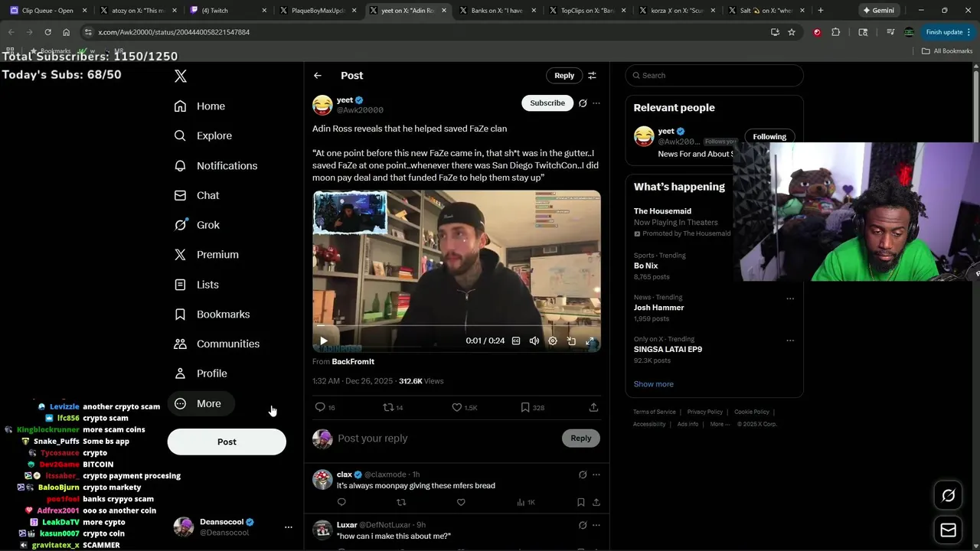Like clax's comment
The image size is (980, 551).
(461, 502)
